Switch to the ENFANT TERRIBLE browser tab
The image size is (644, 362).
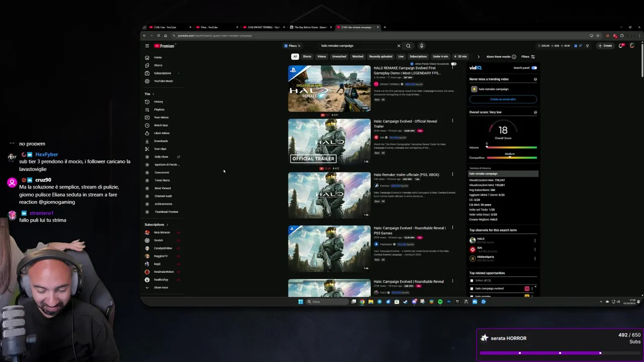[x=263, y=27]
